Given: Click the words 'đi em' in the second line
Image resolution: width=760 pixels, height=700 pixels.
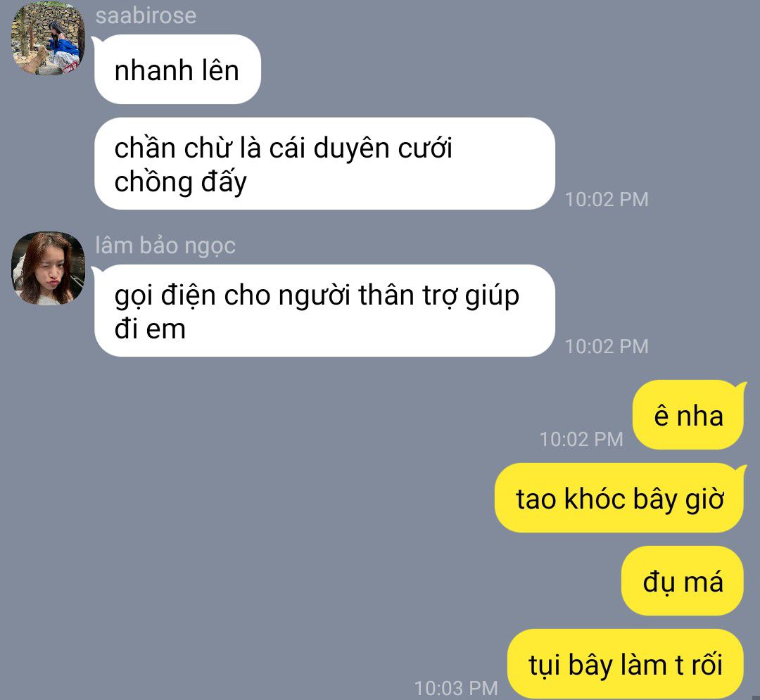Looking at the screenshot, I should pyautogui.click(x=150, y=329).
